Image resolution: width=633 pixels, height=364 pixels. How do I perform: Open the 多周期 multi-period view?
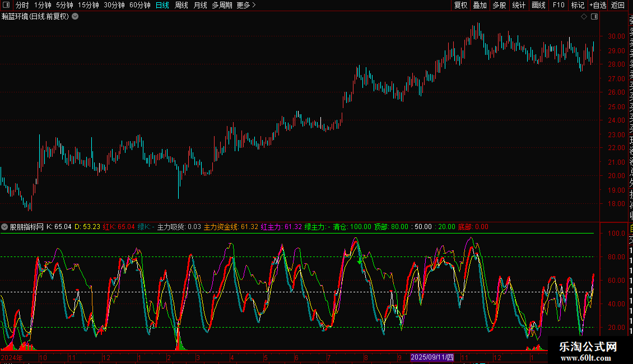click(222, 5)
